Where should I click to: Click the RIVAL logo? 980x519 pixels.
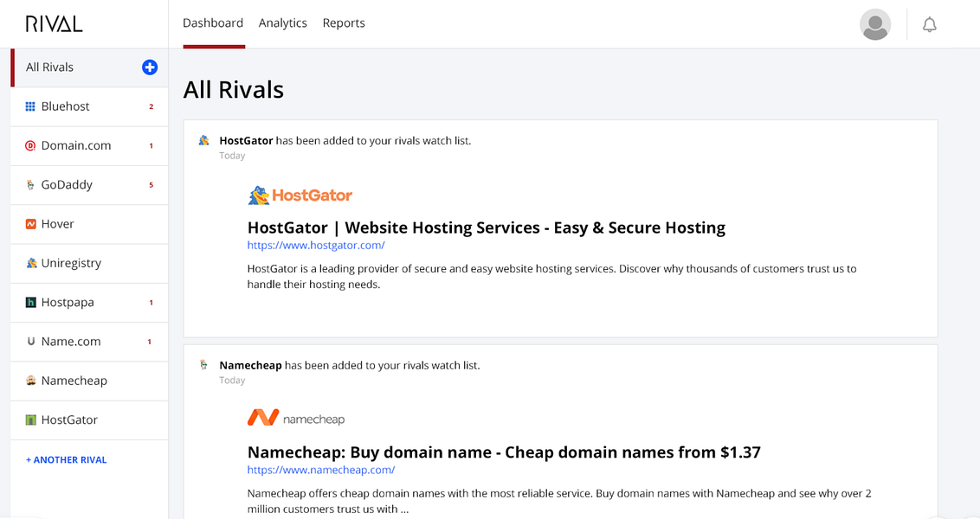(54, 23)
